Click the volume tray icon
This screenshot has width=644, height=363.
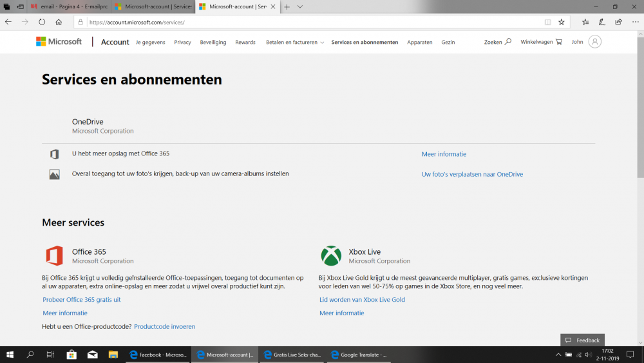(588, 355)
